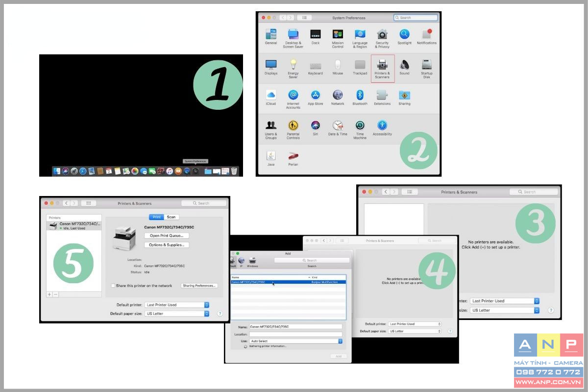Open the Bluetooth preferences pane
Image resolution: width=588 pixels, height=392 pixels.
360,98
